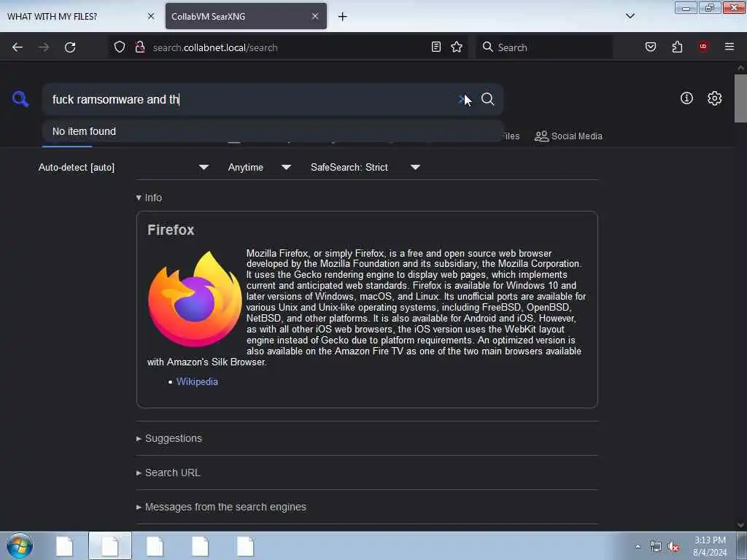Show hidden tray icons arrow
The height and width of the screenshot is (560, 747).
click(638, 546)
